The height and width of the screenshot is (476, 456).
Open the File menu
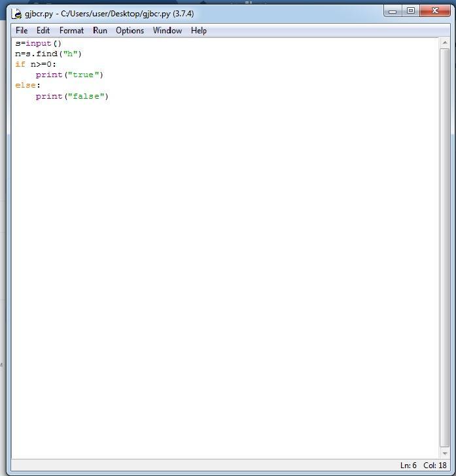point(22,31)
